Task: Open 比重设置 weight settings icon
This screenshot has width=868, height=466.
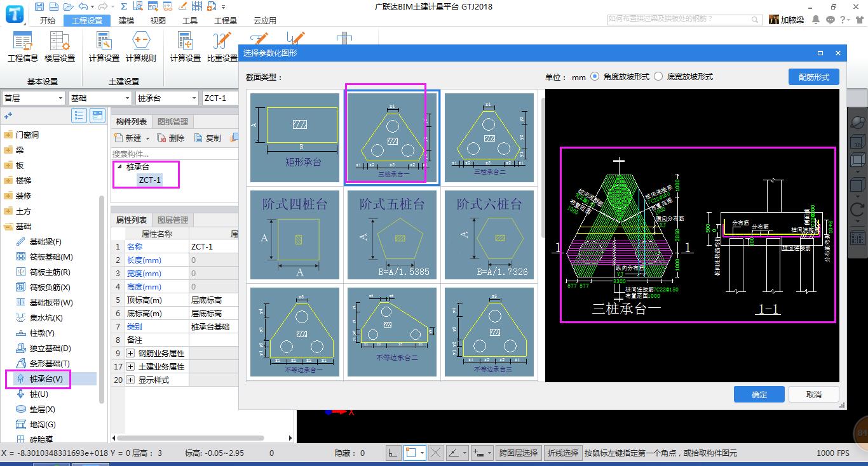Action: pyautogui.click(x=222, y=47)
